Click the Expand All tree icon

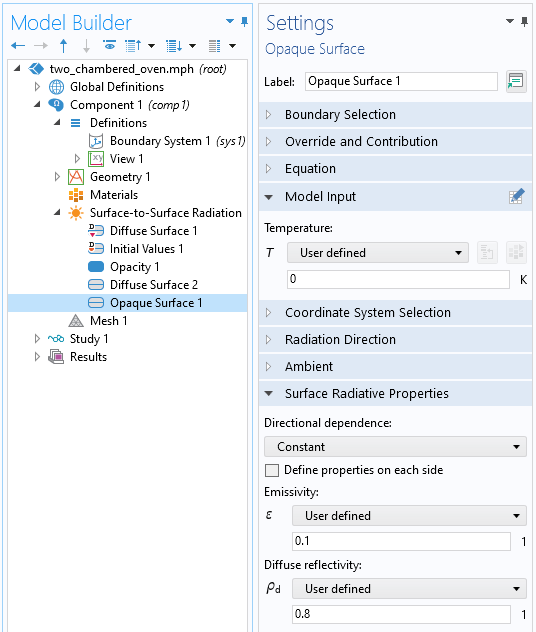174,46
